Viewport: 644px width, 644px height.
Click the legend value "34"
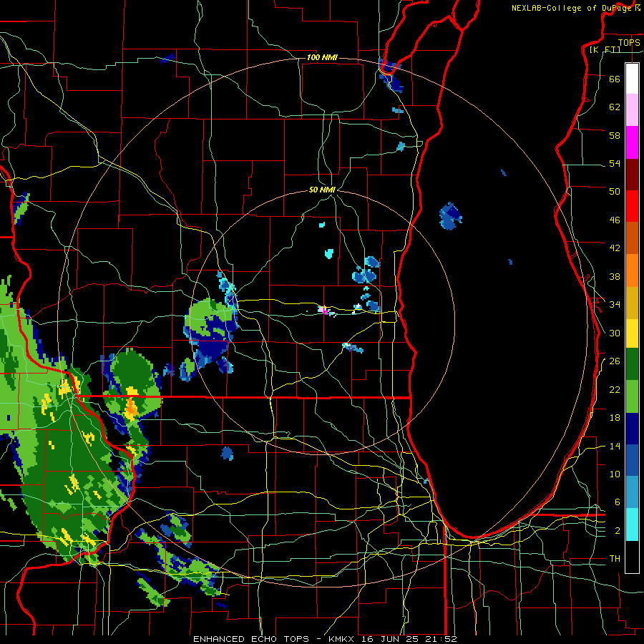615,305
